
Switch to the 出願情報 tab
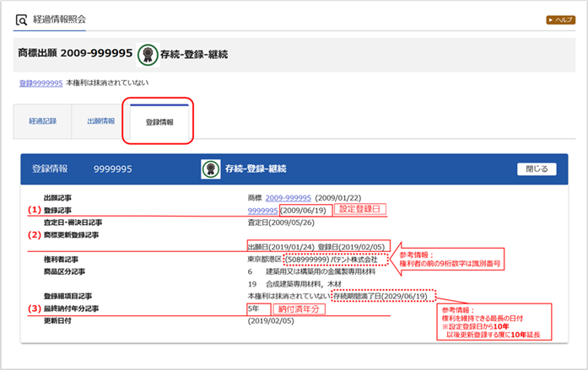click(101, 121)
